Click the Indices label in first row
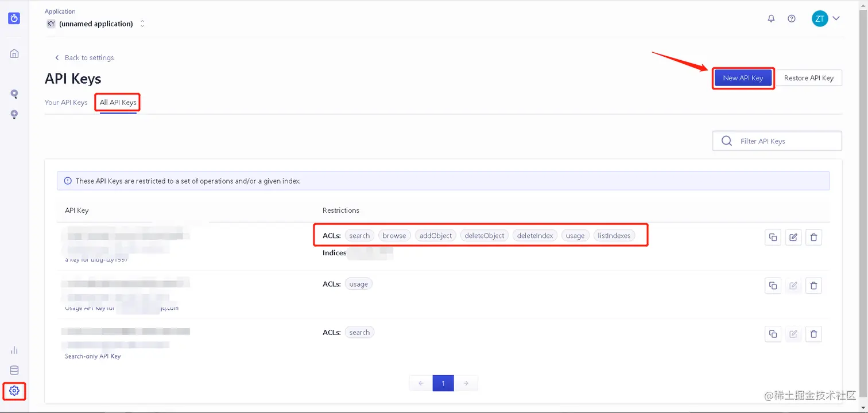 click(334, 253)
